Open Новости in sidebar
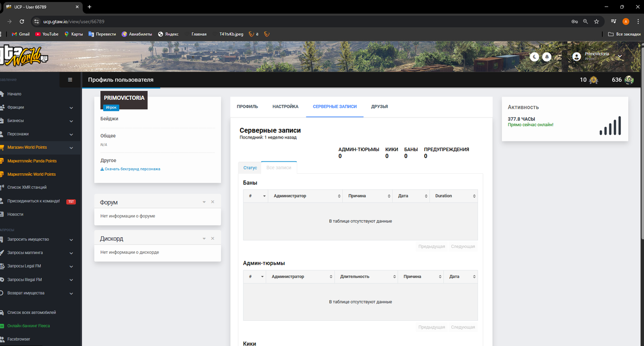The height and width of the screenshot is (346, 644). coord(15,214)
